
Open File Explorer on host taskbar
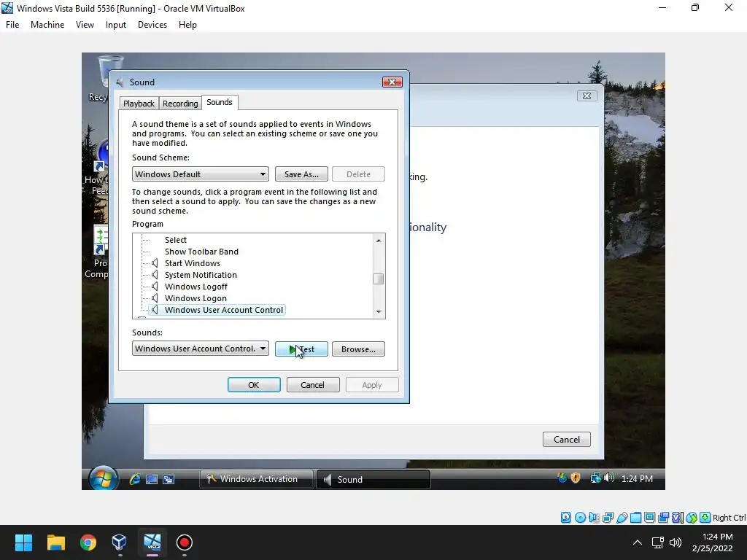55,542
